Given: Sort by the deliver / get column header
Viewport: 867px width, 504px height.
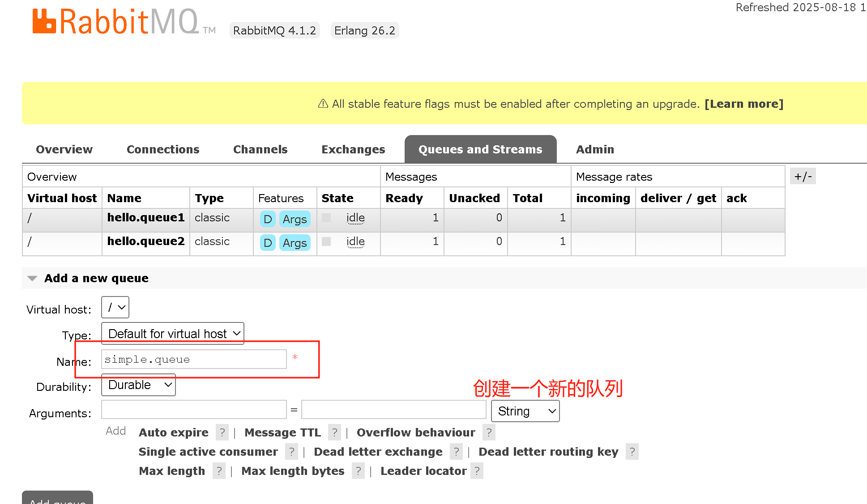Looking at the screenshot, I should tap(678, 198).
